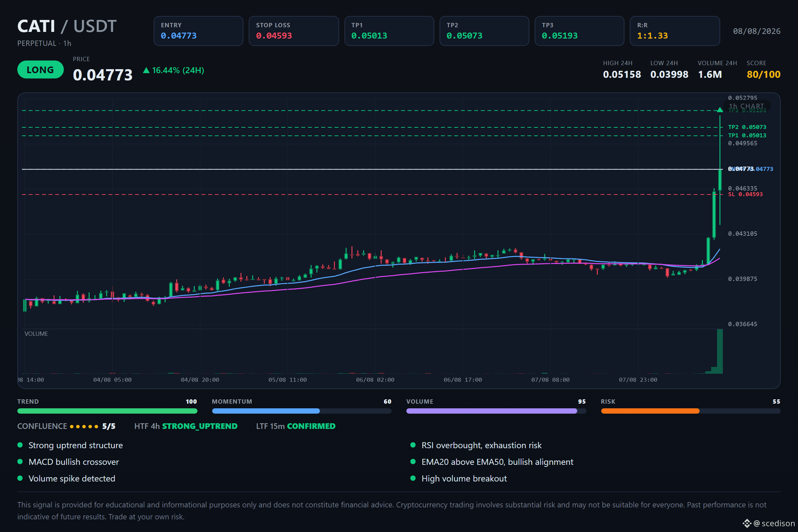Click the green TP3 arrow marker
Viewport: 798px width, 532px height.
[x=720, y=110]
